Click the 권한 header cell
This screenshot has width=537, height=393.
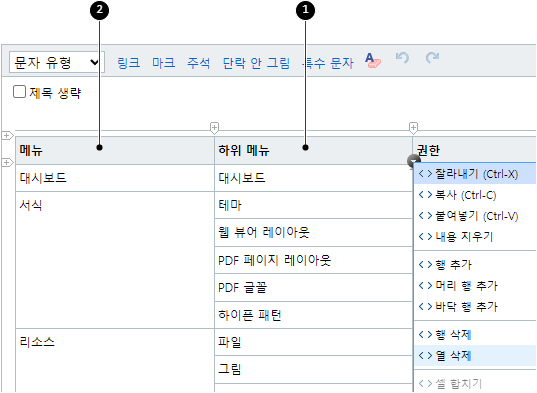click(x=475, y=150)
